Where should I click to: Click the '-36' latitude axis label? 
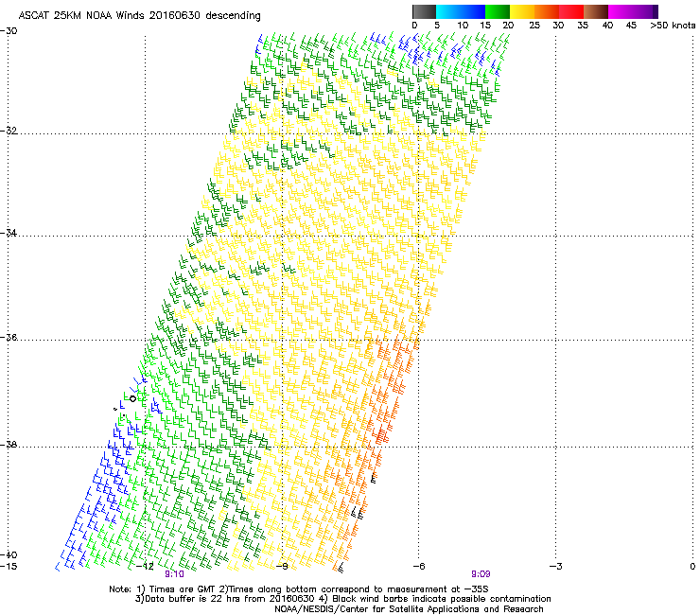9,337
